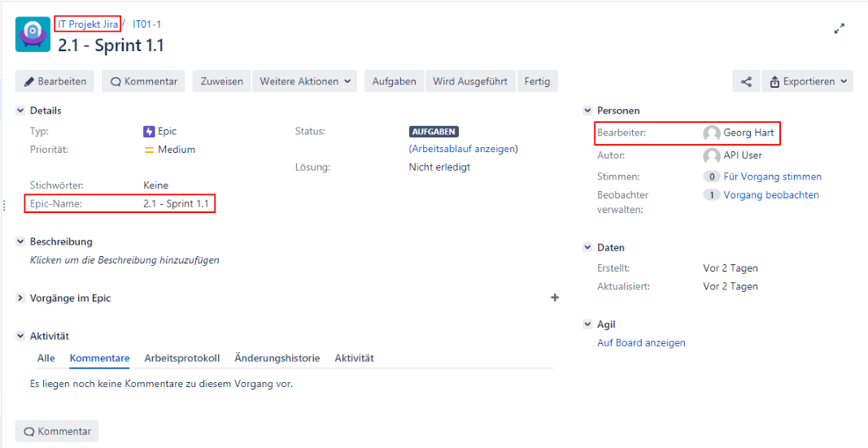868x448 pixels.
Task: Collapse the Personen section
Action: pyautogui.click(x=587, y=111)
